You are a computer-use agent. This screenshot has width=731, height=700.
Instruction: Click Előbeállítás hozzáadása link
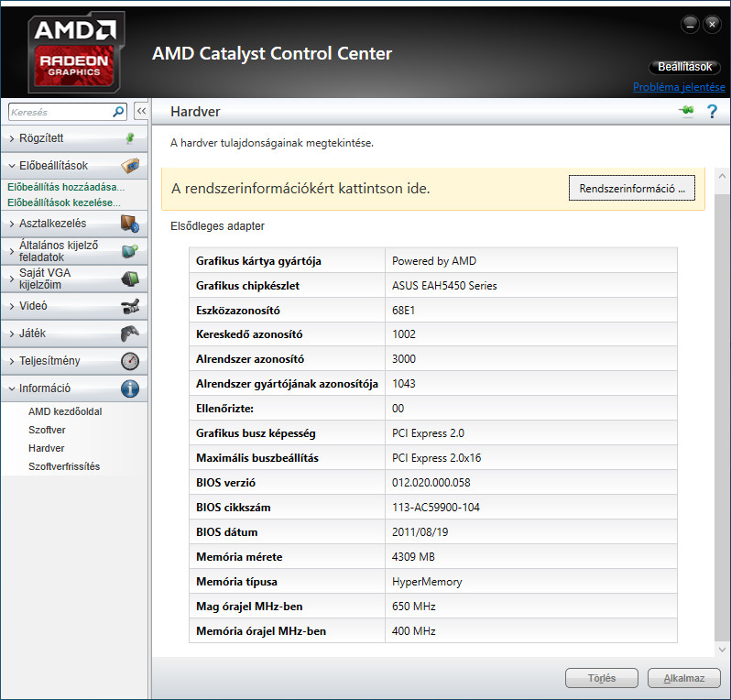click(x=66, y=187)
